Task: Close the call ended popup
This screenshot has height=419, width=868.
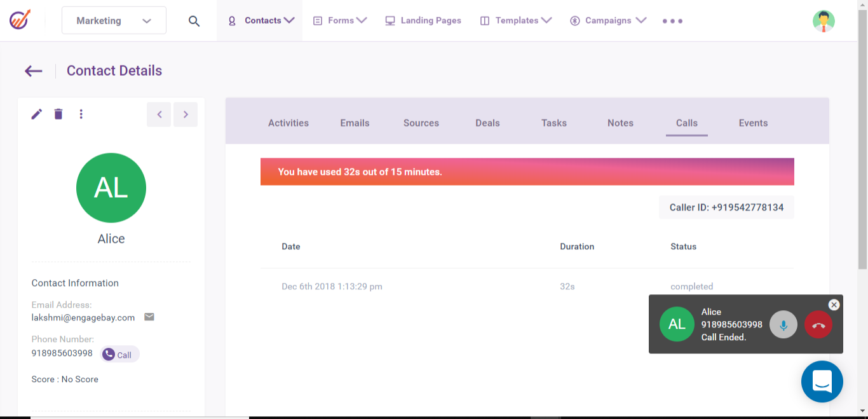Action: [x=834, y=305]
